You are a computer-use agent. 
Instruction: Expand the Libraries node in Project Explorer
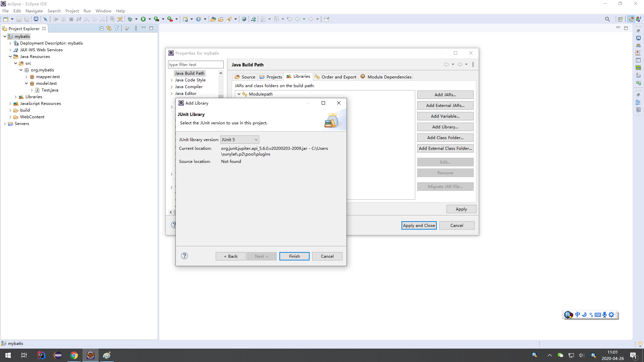pyautogui.click(x=15, y=97)
